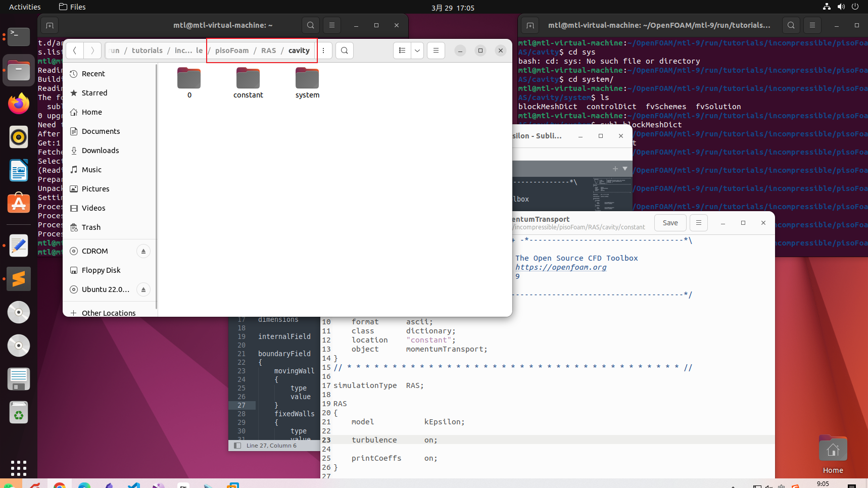Open the folder named 0

click(x=189, y=83)
